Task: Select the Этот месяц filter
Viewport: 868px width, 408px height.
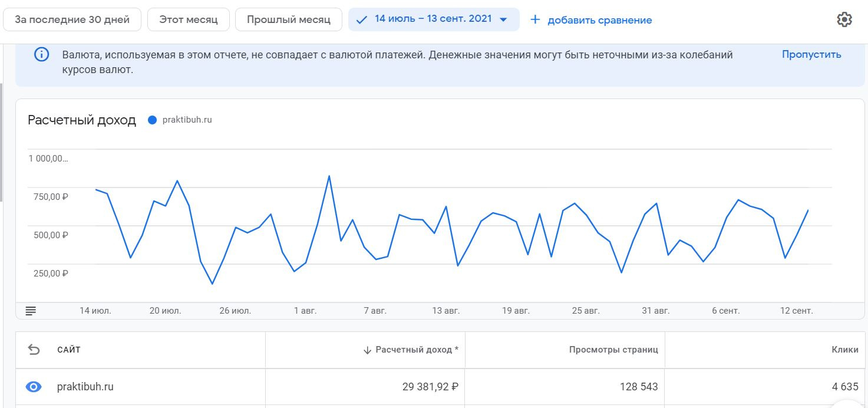Action: [x=189, y=19]
